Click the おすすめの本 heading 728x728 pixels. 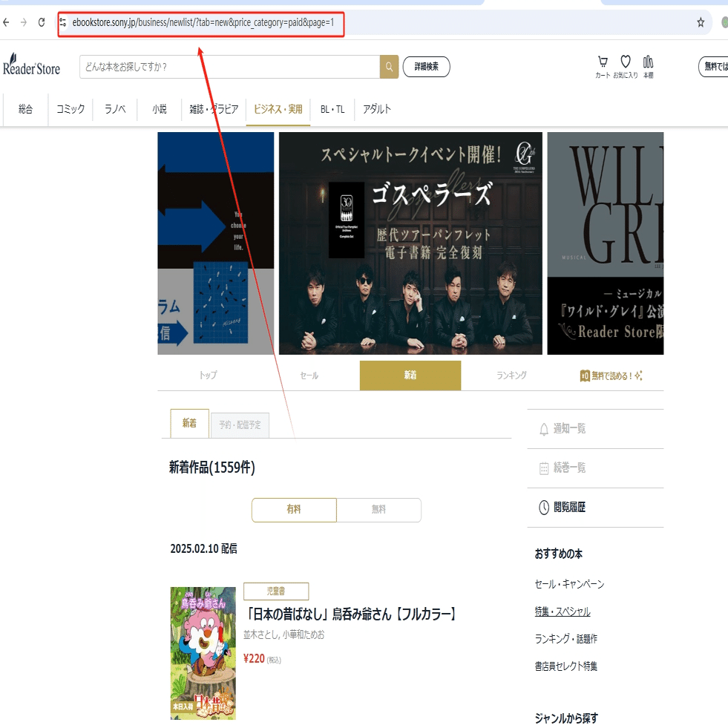(x=559, y=554)
